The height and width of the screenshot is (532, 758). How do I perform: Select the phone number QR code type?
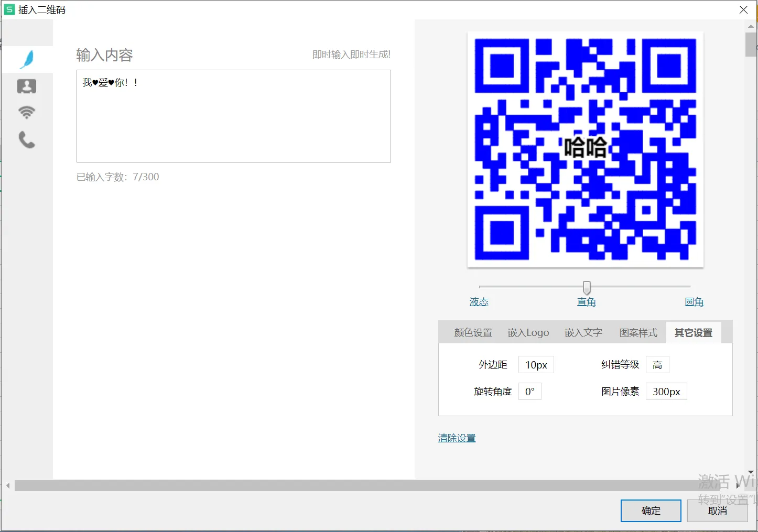(27, 139)
